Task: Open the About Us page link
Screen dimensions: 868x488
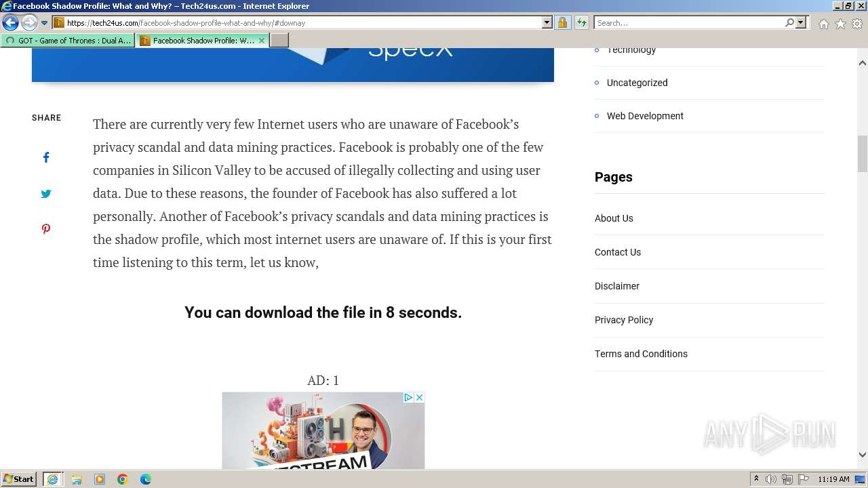Action: click(614, 218)
